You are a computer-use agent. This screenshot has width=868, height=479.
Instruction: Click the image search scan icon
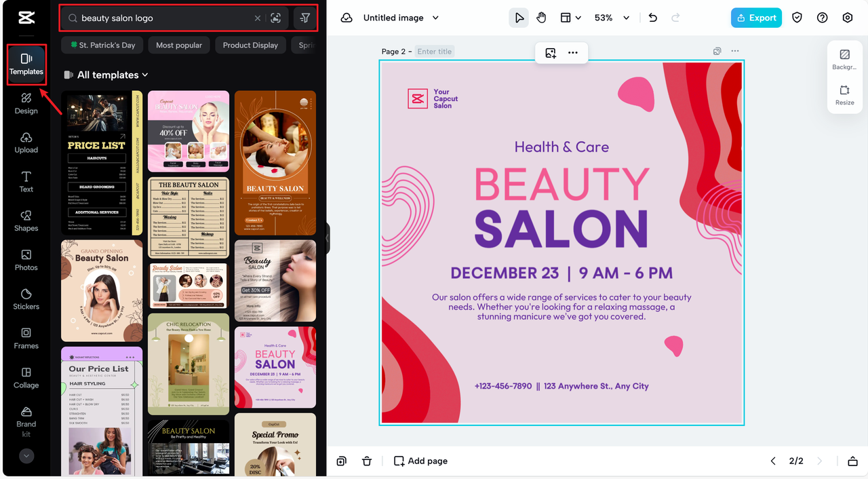[x=275, y=18]
